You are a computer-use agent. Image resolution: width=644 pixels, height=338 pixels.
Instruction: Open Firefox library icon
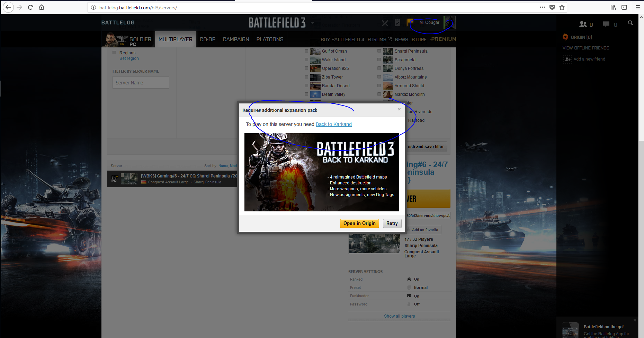(x=613, y=7)
